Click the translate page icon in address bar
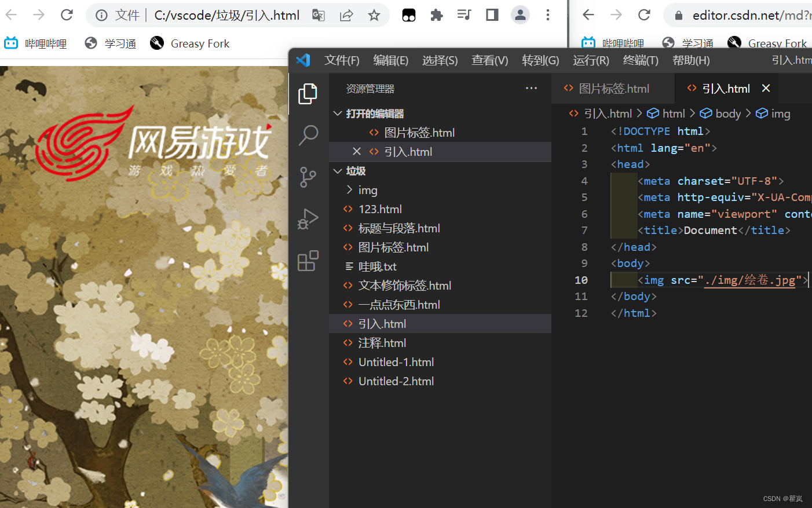The height and width of the screenshot is (508, 812). pyautogui.click(x=319, y=15)
